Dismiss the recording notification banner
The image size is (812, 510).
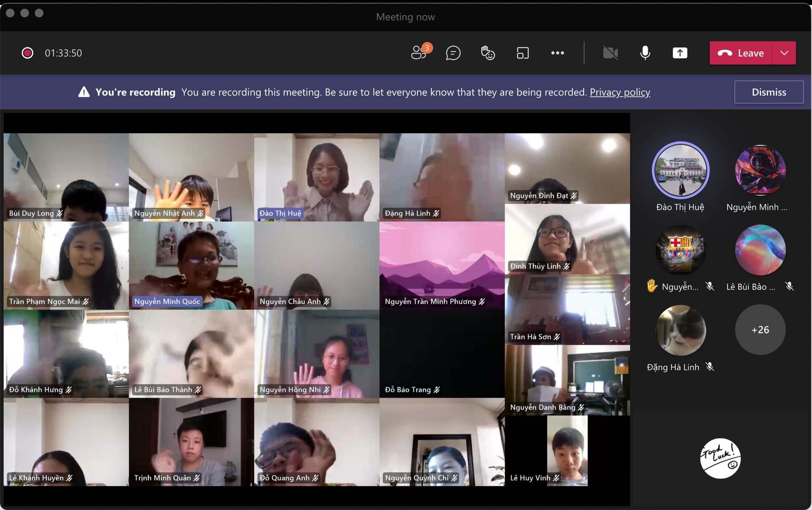click(x=768, y=92)
